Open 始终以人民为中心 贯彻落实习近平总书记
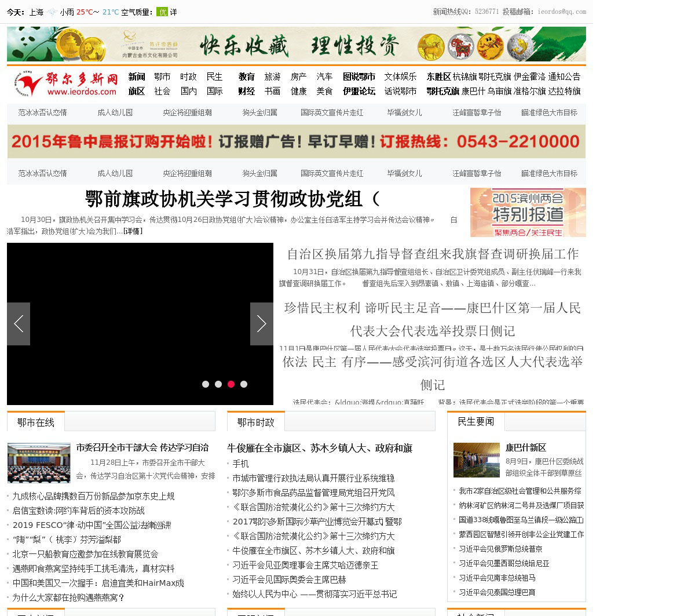 click(x=314, y=594)
